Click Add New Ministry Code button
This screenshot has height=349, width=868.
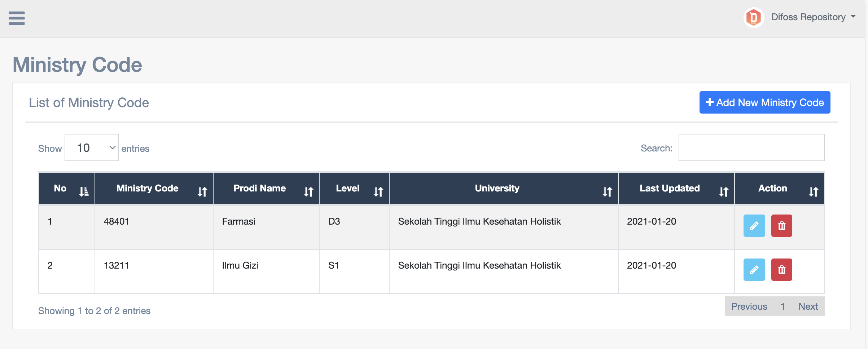[764, 103]
